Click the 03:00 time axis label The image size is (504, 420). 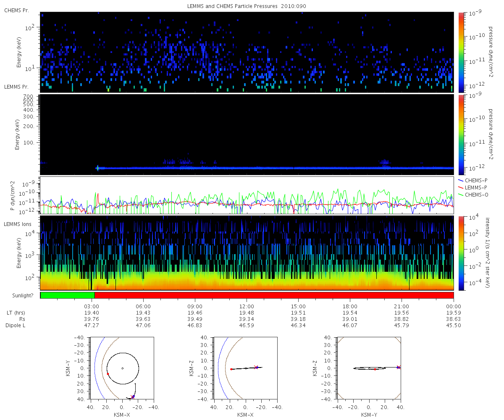click(x=92, y=306)
